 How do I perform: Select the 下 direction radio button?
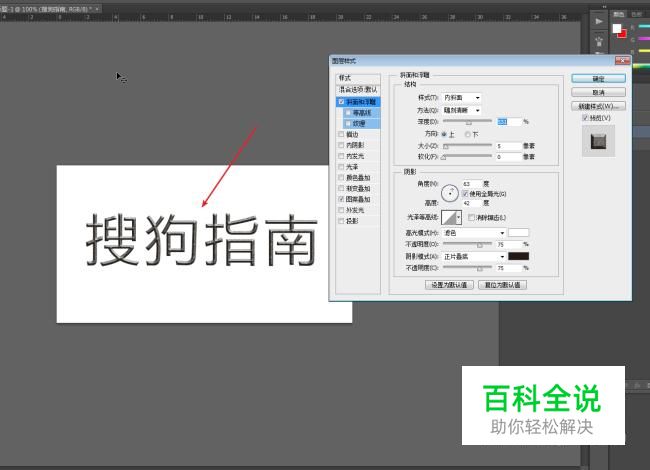pos(468,135)
